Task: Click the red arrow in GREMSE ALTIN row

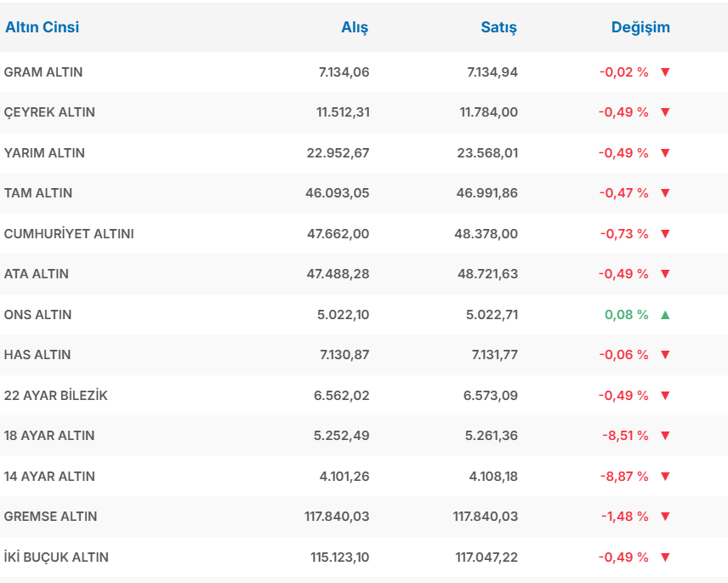Action: [x=665, y=517]
